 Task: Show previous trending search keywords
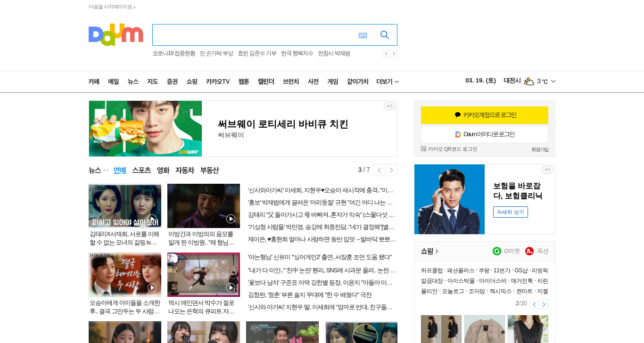[386, 54]
